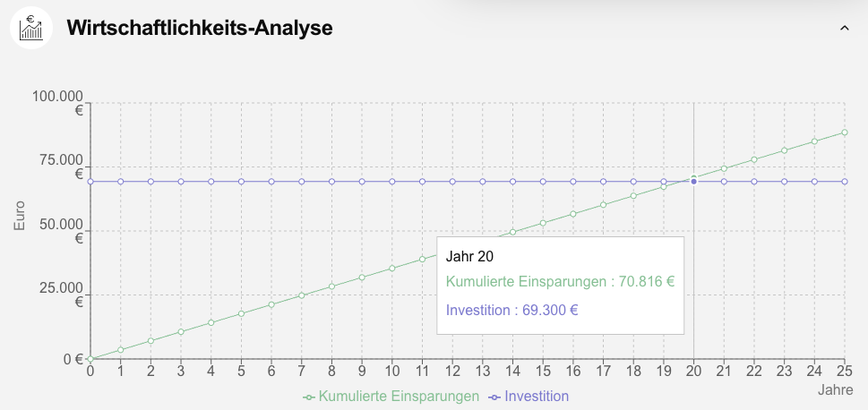Click the Investition data point at year 1

coord(121,182)
